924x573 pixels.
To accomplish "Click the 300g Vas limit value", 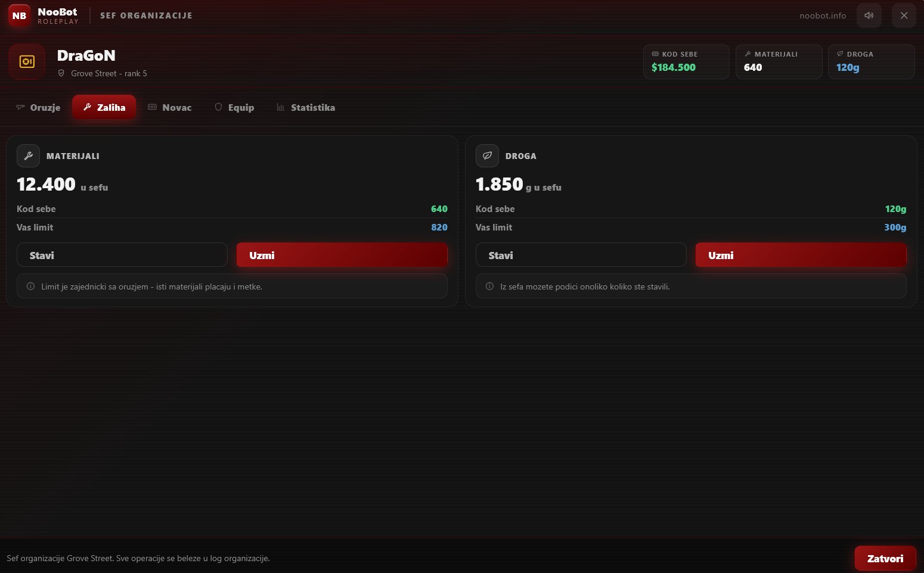I will [x=895, y=227].
